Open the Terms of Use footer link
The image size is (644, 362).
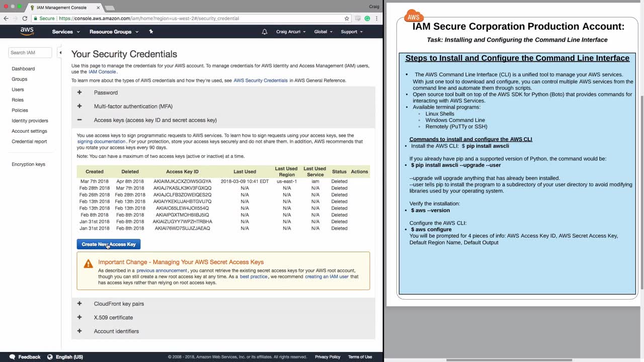360,357
